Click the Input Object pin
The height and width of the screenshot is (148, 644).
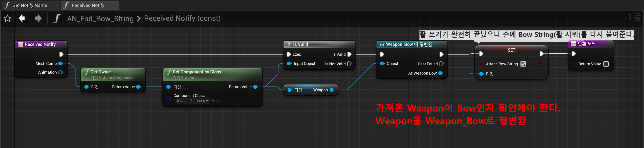tap(289, 64)
